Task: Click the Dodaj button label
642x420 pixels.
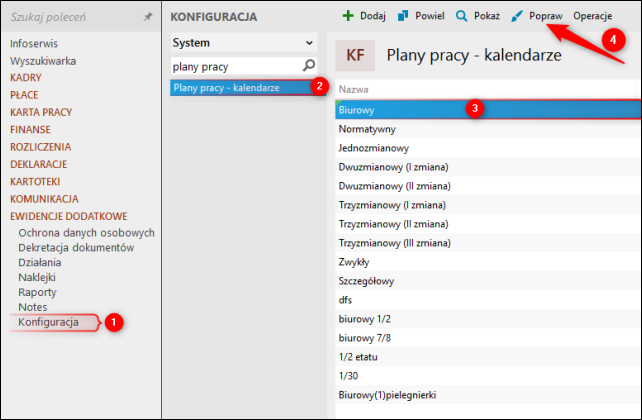Action: click(x=373, y=16)
